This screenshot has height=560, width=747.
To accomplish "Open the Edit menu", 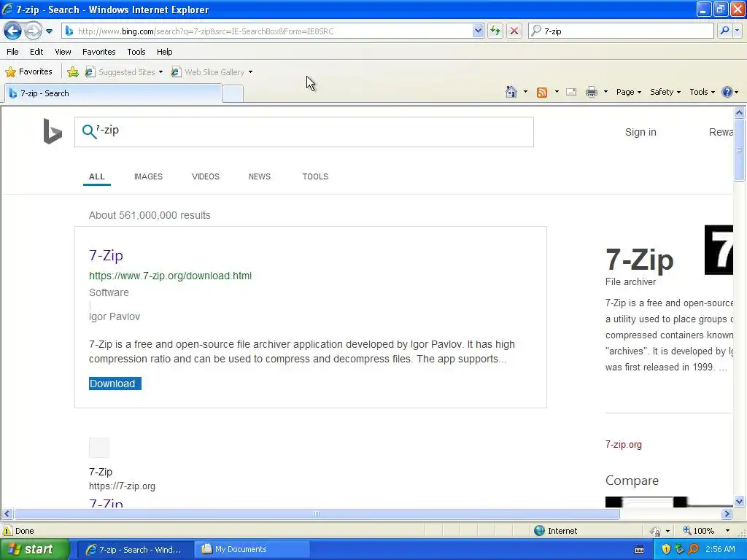I will pos(36,52).
